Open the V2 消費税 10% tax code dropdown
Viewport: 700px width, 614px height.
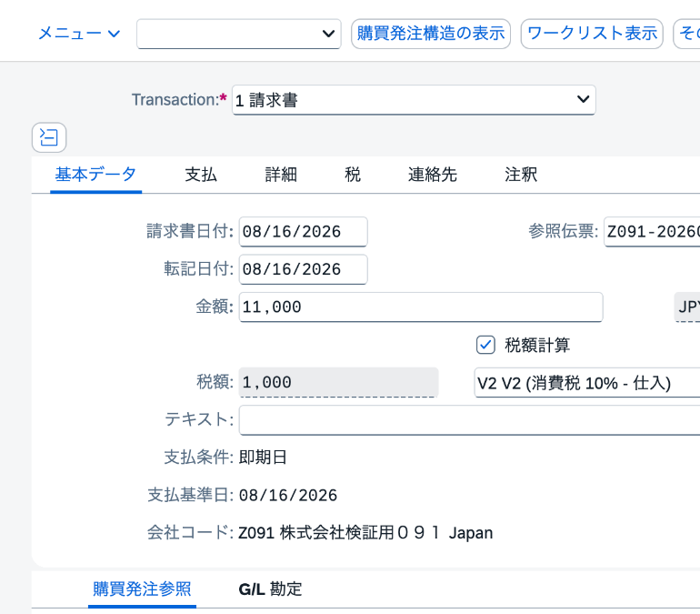click(587, 383)
